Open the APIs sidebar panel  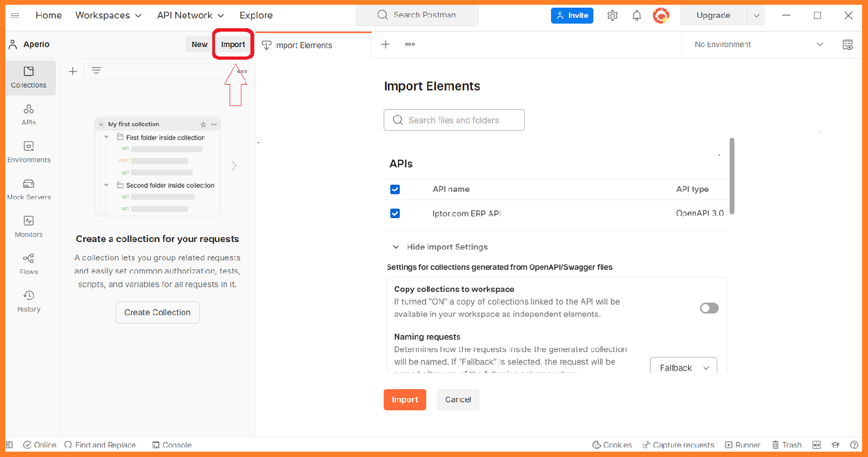(x=29, y=115)
